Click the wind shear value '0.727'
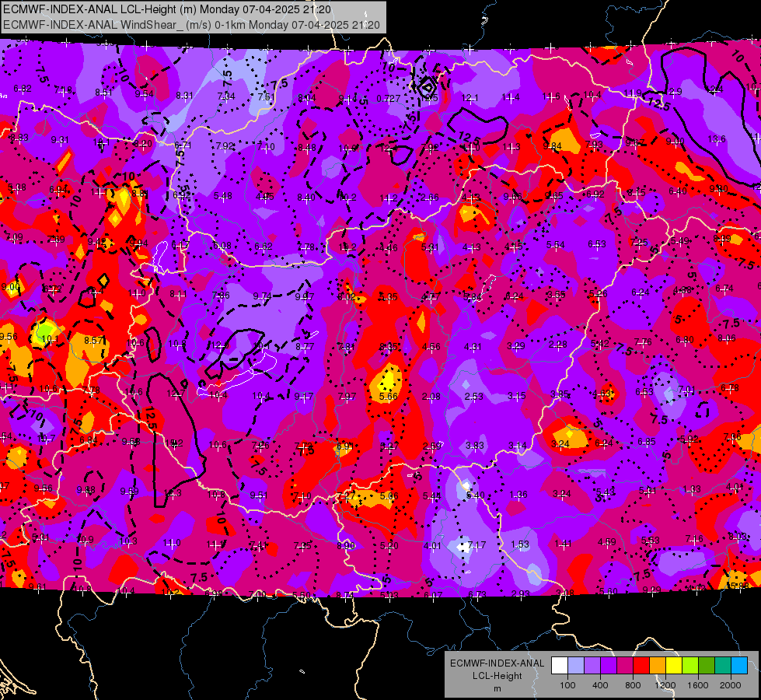The height and width of the screenshot is (700, 761). (x=388, y=99)
